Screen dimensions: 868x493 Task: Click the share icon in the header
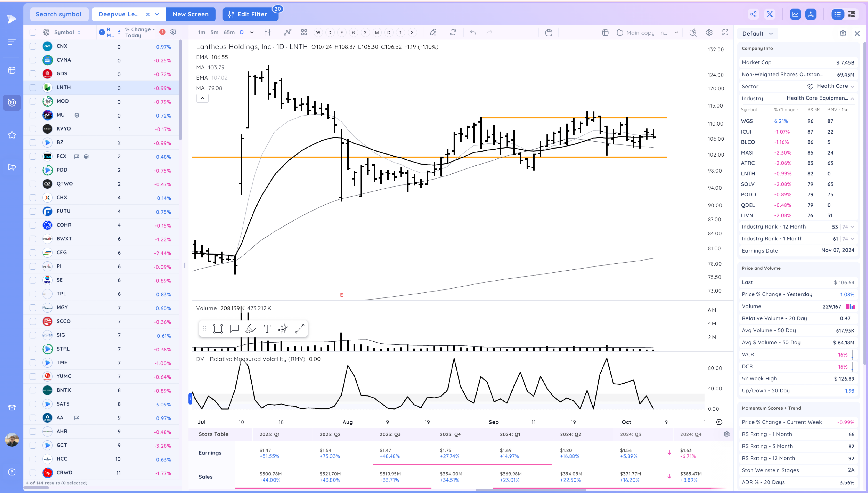pos(753,14)
